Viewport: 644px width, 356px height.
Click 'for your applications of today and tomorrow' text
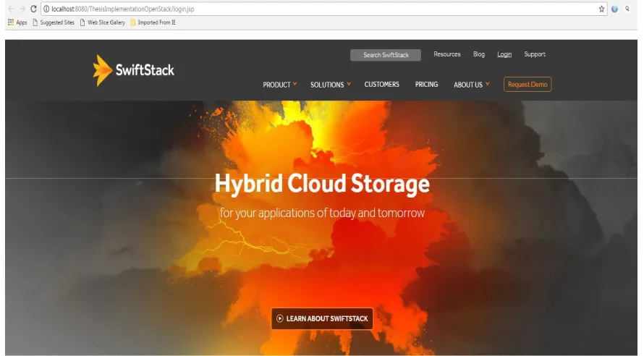(322, 213)
